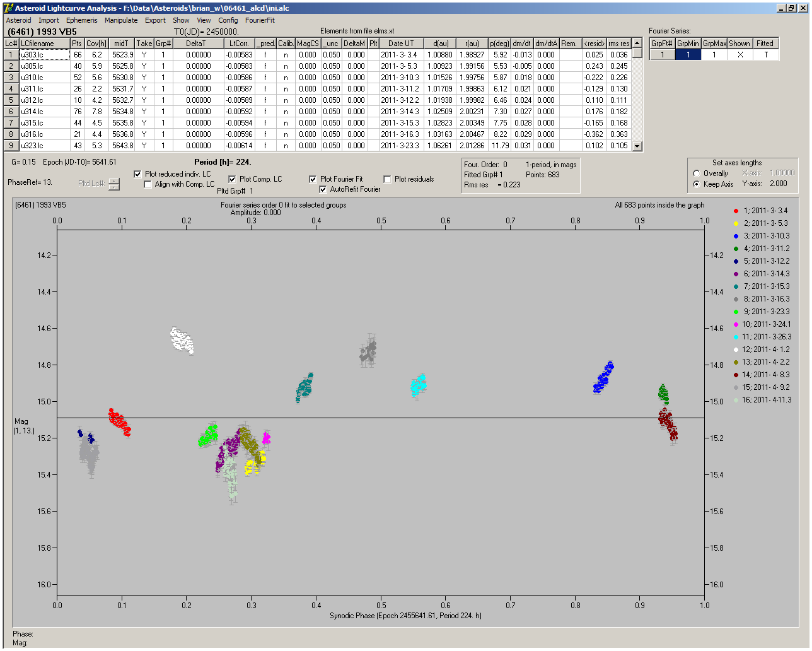
Task: Open the View menu
Action: point(204,20)
